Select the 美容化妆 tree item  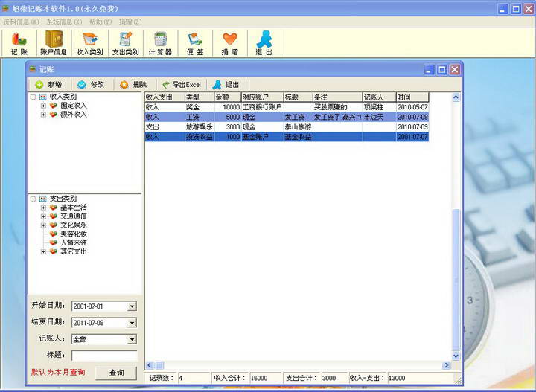[x=73, y=234]
